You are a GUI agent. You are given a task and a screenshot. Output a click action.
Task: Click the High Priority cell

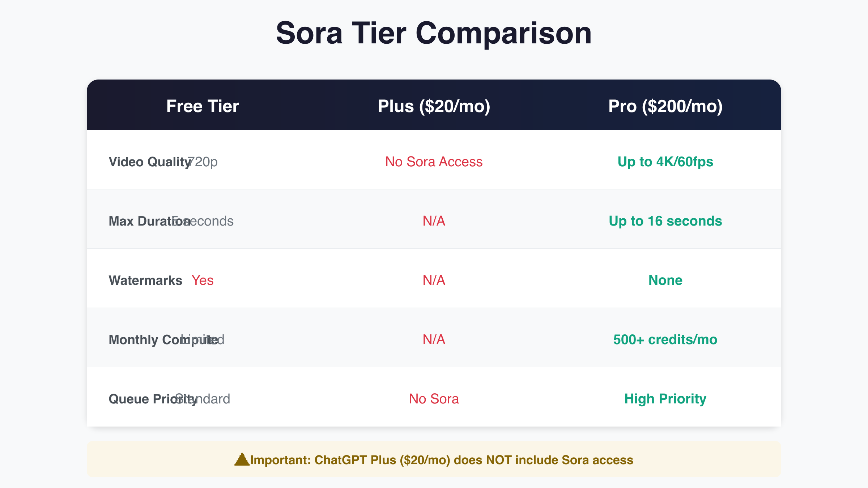click(x=665, y=399)
